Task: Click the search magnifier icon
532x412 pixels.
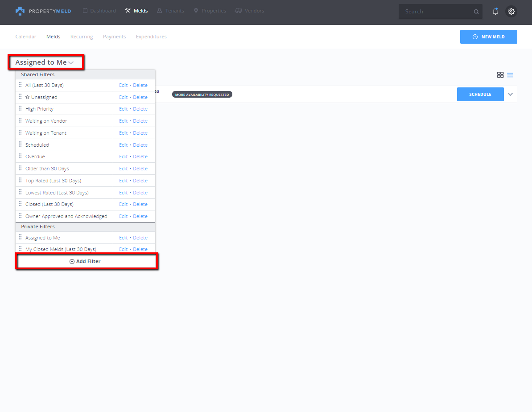Action: click(476, 12)
